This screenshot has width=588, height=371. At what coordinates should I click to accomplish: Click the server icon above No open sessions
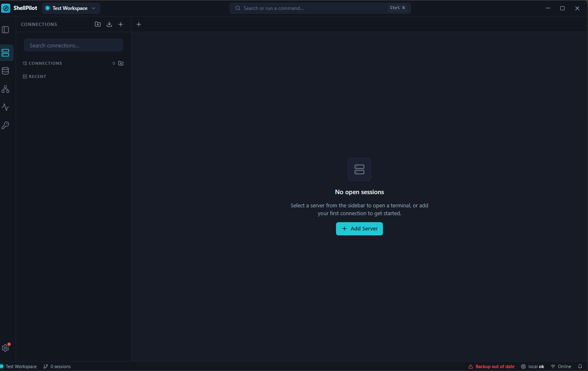pos(359,169)
